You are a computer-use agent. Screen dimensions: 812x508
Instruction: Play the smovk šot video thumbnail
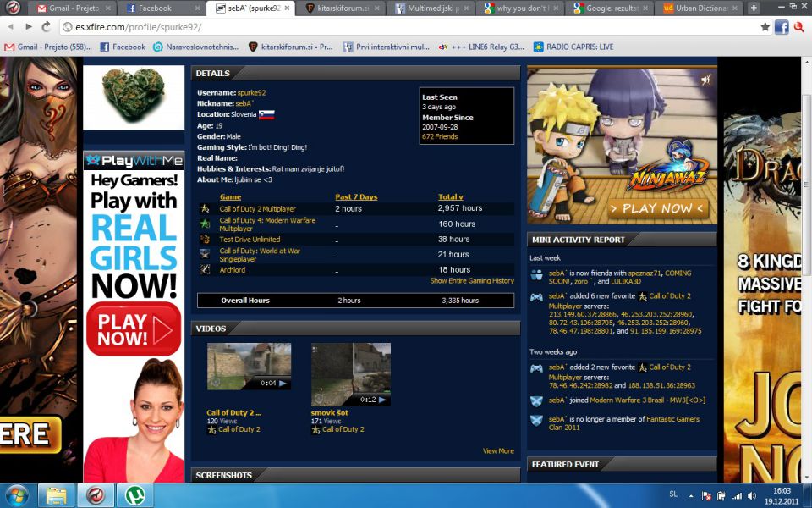point(350,374)
